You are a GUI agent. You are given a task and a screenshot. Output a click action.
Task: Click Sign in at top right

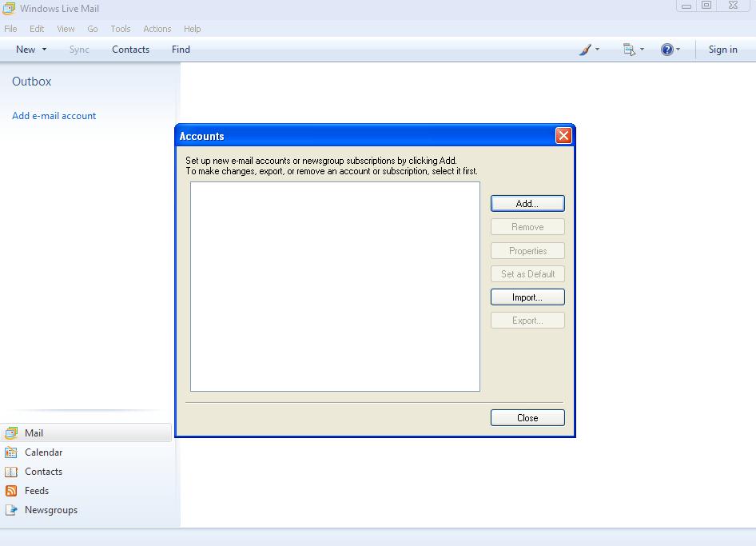(x=722, y=50)
